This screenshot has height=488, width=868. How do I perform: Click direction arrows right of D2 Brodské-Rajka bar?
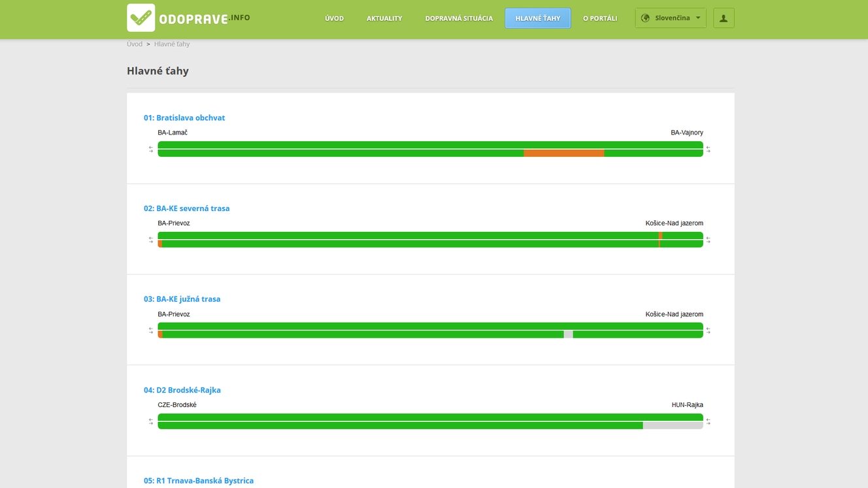708,421
